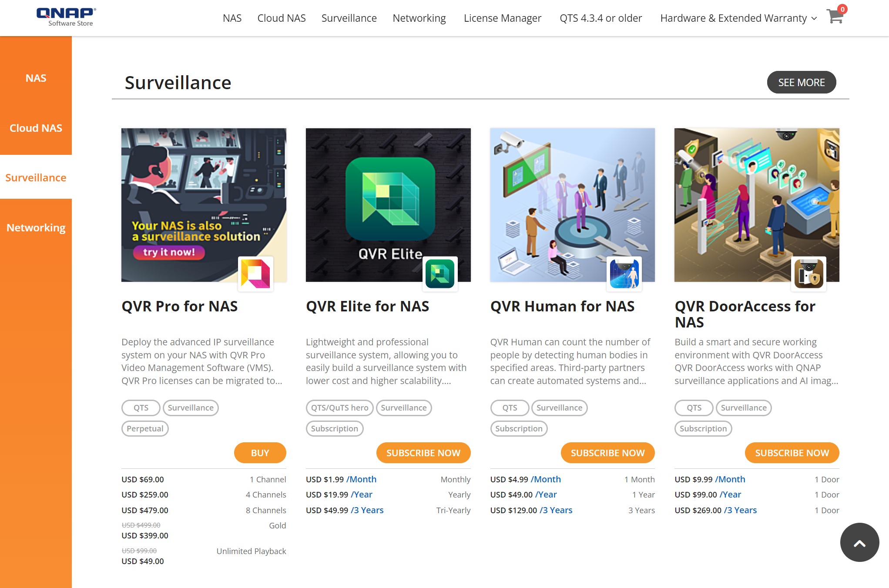Click the QVR Elite green app icon badge
The image size is (889, 588).
440,274
